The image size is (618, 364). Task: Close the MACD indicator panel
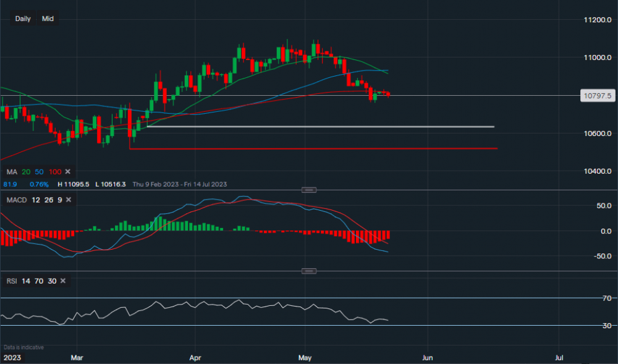(x=68, y=200)
